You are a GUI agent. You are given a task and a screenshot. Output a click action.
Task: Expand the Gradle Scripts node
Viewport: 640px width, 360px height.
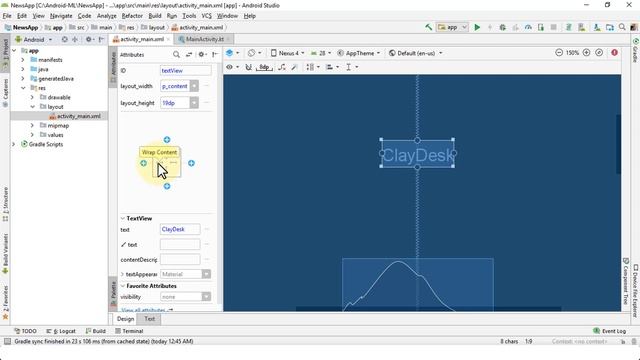coord(13,144)
